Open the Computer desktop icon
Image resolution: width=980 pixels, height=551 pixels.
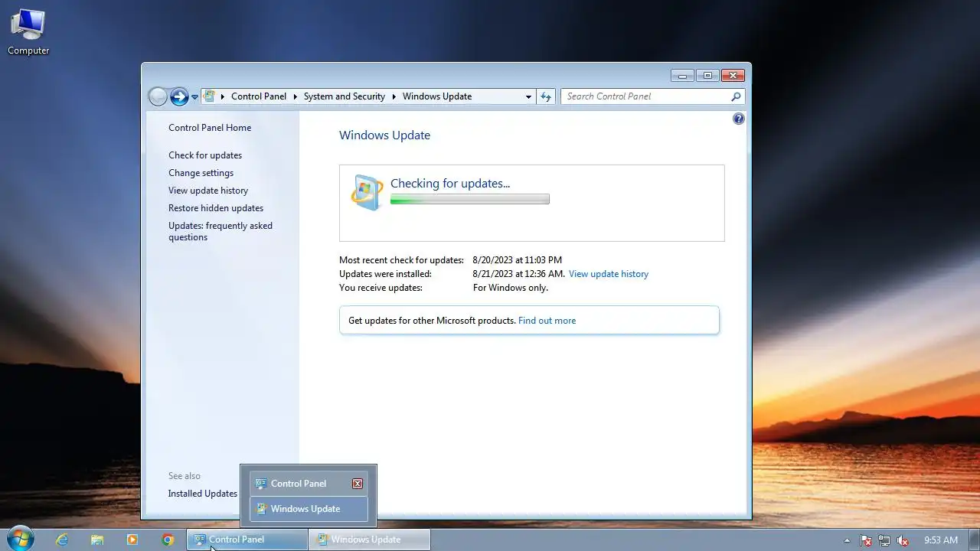tap(28, 32)
